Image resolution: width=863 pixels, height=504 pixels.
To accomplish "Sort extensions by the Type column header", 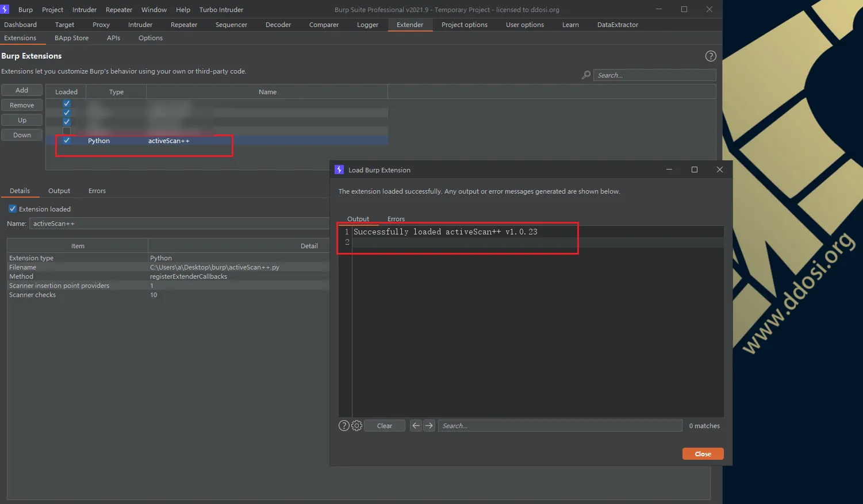I will click(x=116, y=92).
